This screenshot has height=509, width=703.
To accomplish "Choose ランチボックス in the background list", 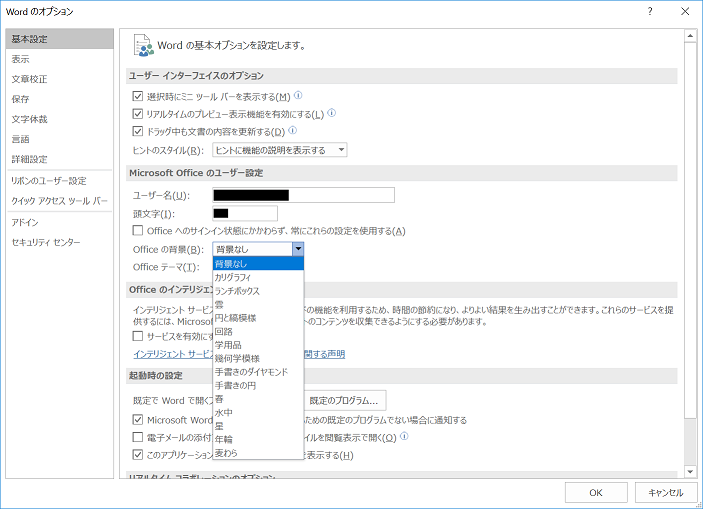I will (x=258, y=291).
